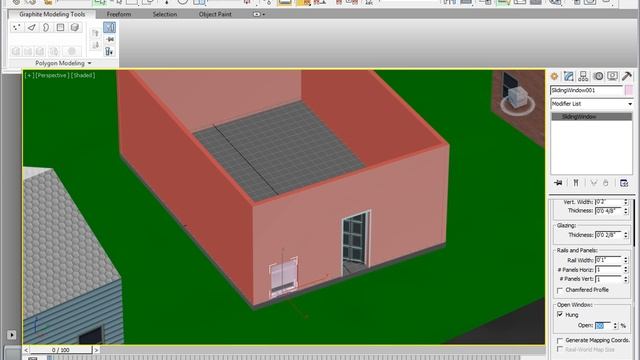
Task: Select Border sub-object mode in ribbon
Action: tap(46, 27)
